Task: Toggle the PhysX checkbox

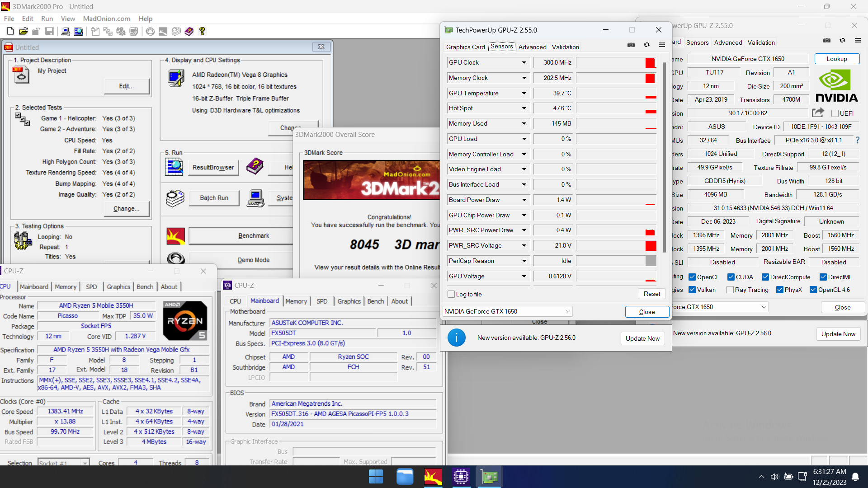Action: 780,290
